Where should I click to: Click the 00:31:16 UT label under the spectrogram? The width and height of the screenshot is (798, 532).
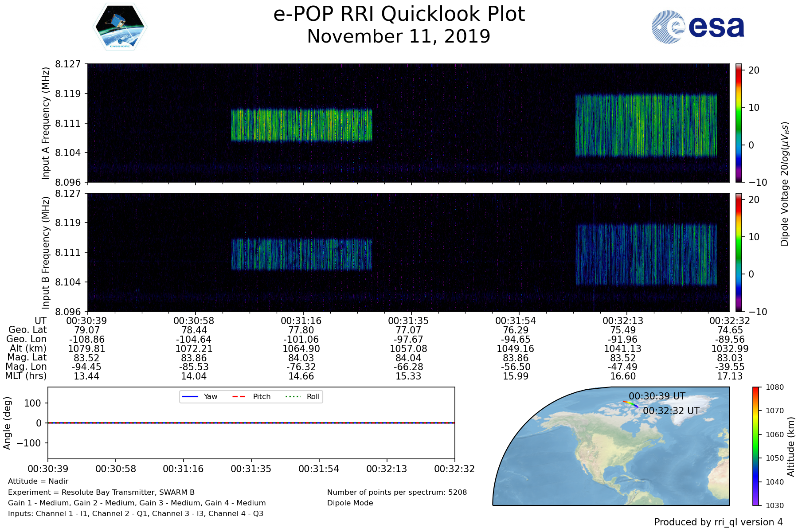click(301, 321)
